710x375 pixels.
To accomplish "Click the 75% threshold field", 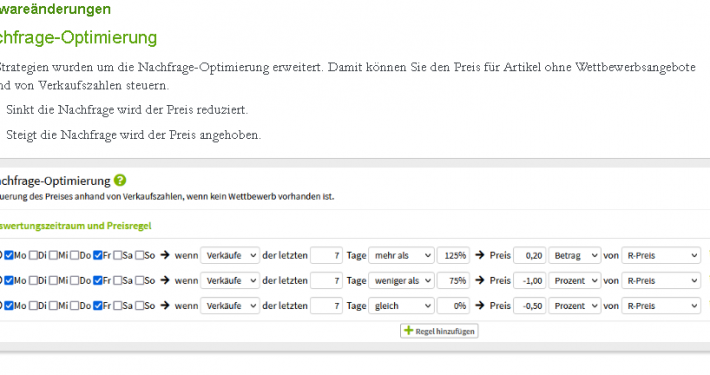I will 453,281.
